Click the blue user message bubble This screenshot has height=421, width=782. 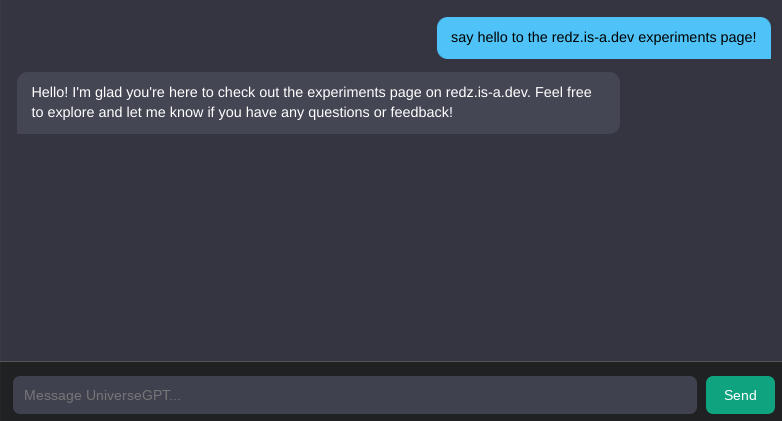(x=604, y=38)
